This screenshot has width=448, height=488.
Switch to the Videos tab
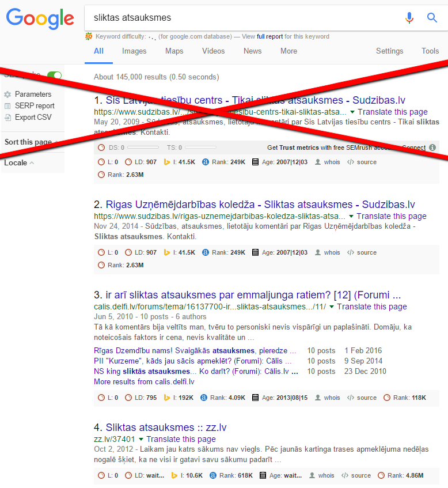click(x=214, y=51)
